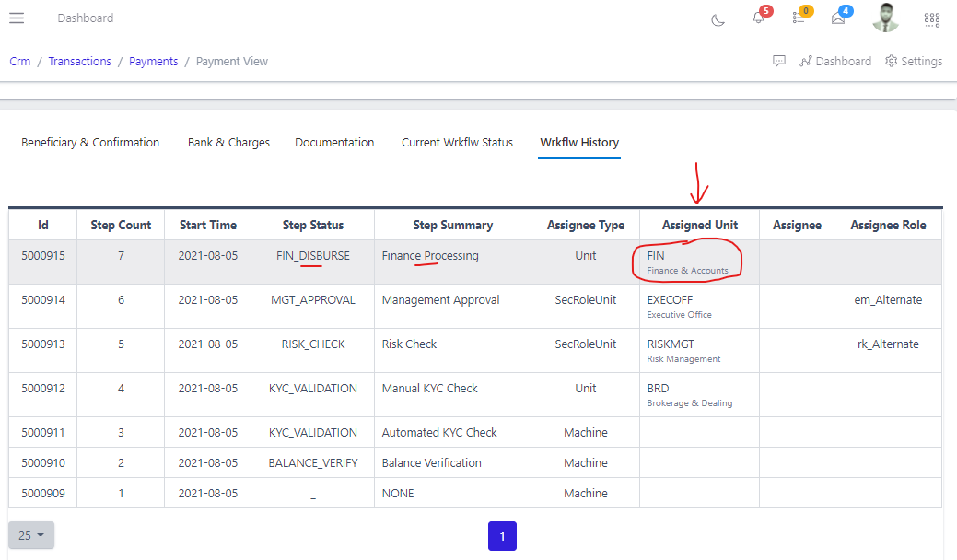The height and width of the screenshot is (560, 957).
Task: Open the Id column sorting options
Action: coord(43,224)
